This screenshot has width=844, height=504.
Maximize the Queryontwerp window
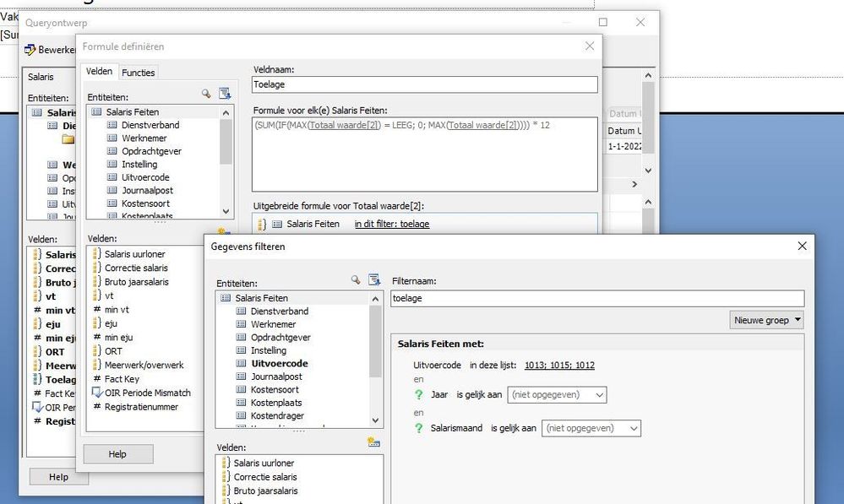[603, 22]
